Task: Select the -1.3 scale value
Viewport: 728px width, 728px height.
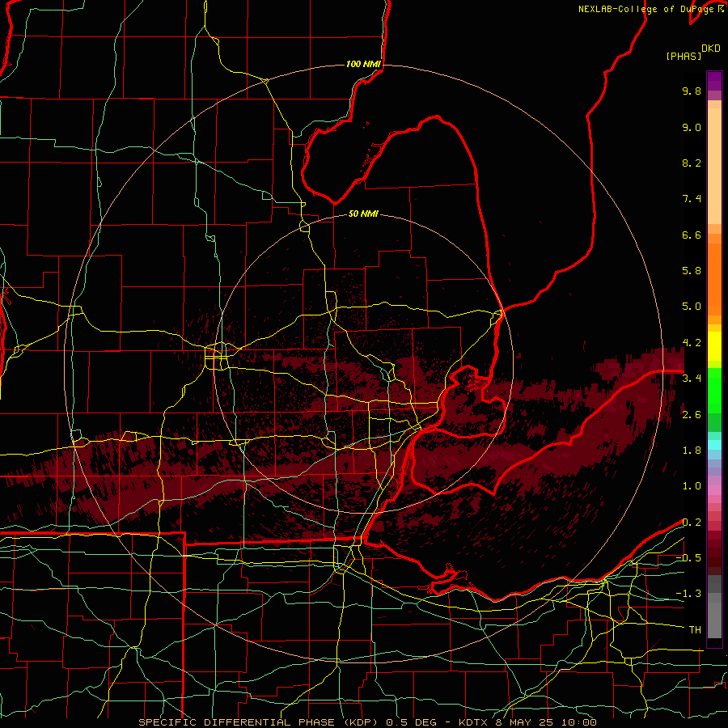Action: (688, 594)
